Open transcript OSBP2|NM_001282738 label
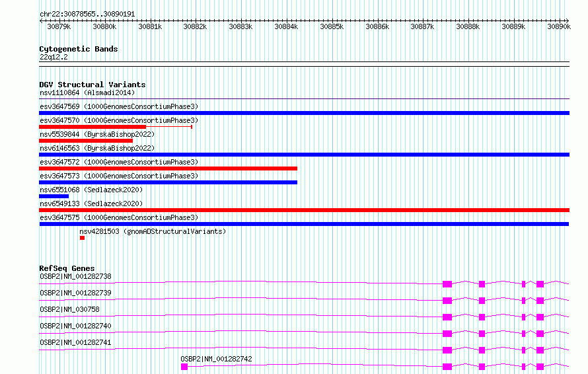Viewport: 588px width, 374px height. 75,276
